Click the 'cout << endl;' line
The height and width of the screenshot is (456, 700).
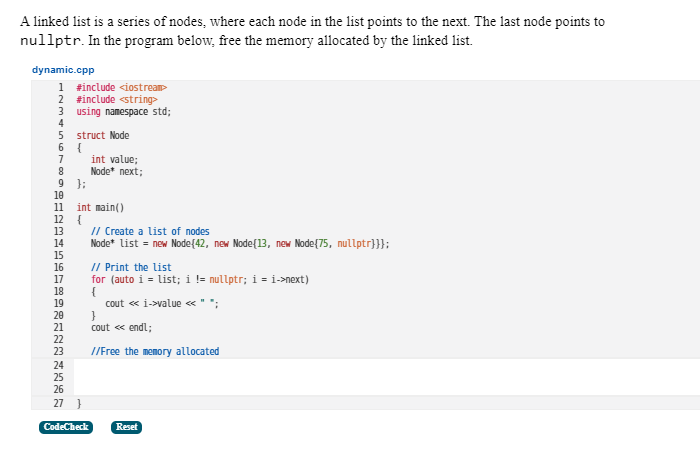coord(121,327)
